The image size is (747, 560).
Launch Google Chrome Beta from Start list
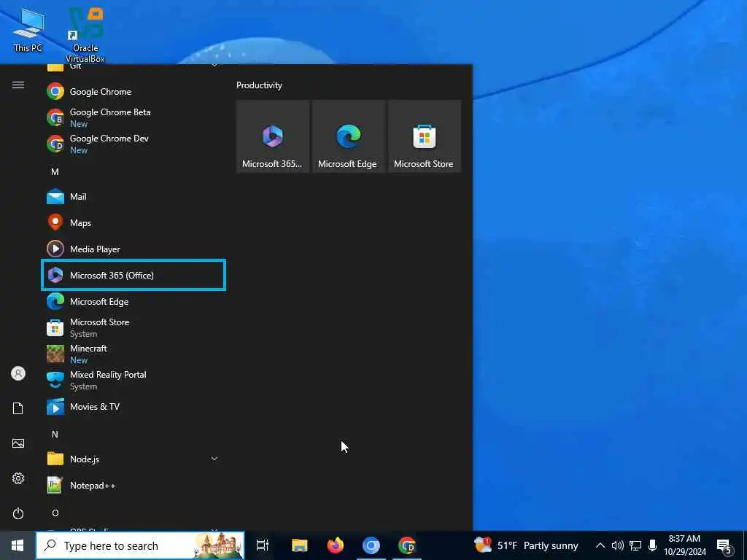[x=133, y=117]
